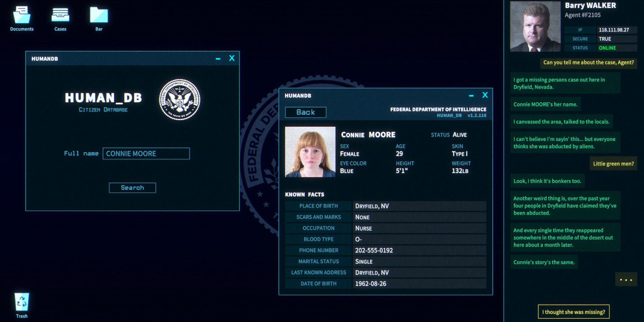Close the HUMAN_DB search window
644x322 pixels.
click(x=232, y=58)
